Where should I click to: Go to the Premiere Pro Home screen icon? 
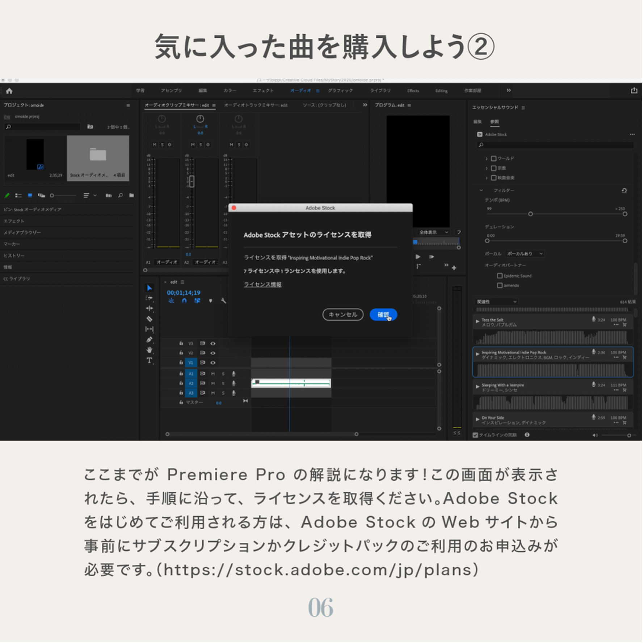[9, 91]
